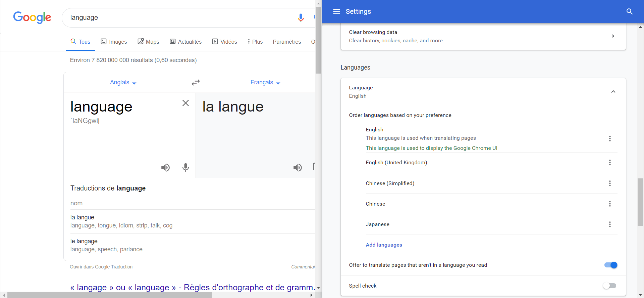Click the Google page horizontal scrollbar
Viewport: 644px width, 298px height.
110,295
